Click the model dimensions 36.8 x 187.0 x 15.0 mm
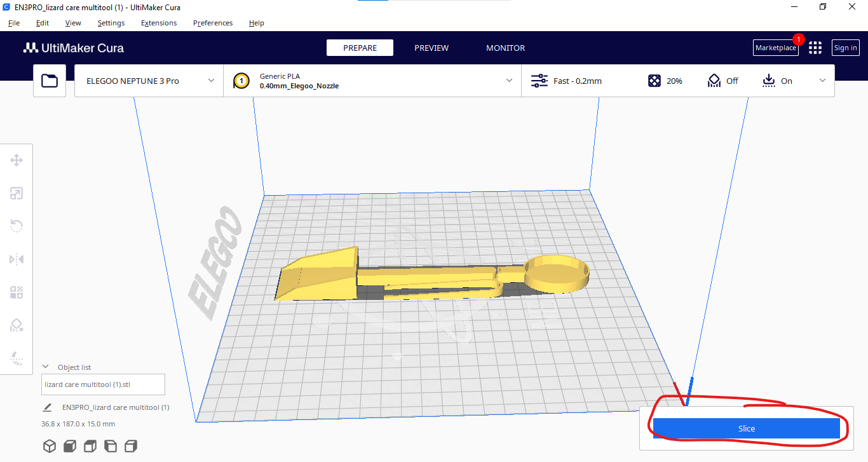Screen dimensions: 868x462 78,424
